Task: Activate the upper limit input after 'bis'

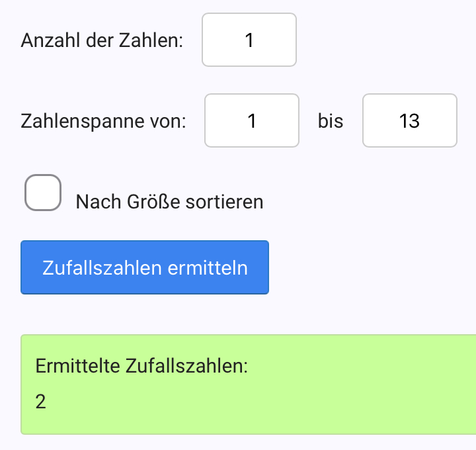Action: (x=409, y=121)
